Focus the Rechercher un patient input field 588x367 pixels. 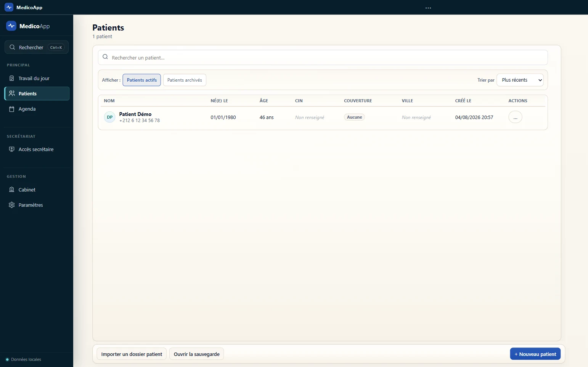tap(323, 58)
